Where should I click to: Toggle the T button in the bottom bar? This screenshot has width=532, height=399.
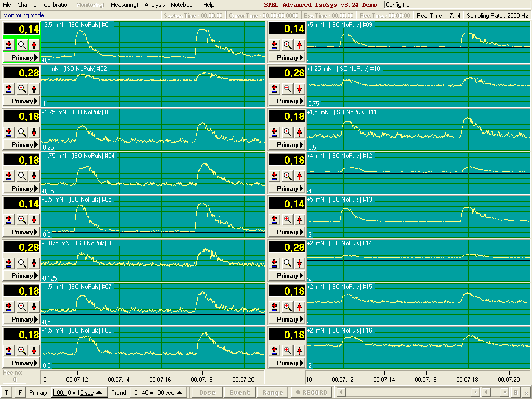(x=7, y=393)
